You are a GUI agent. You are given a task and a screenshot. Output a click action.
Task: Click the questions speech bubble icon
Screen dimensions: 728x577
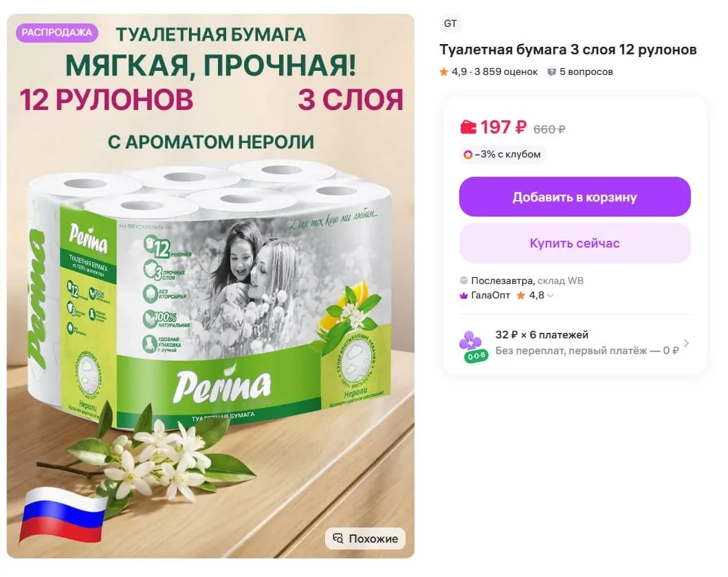[551, 72]
